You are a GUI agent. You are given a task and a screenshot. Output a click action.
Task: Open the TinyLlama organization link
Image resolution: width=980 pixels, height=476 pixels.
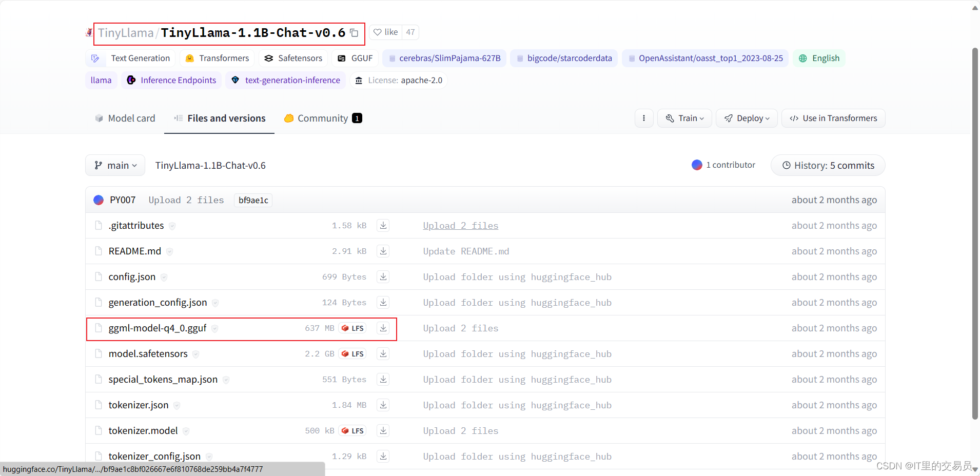coord(126,33)
